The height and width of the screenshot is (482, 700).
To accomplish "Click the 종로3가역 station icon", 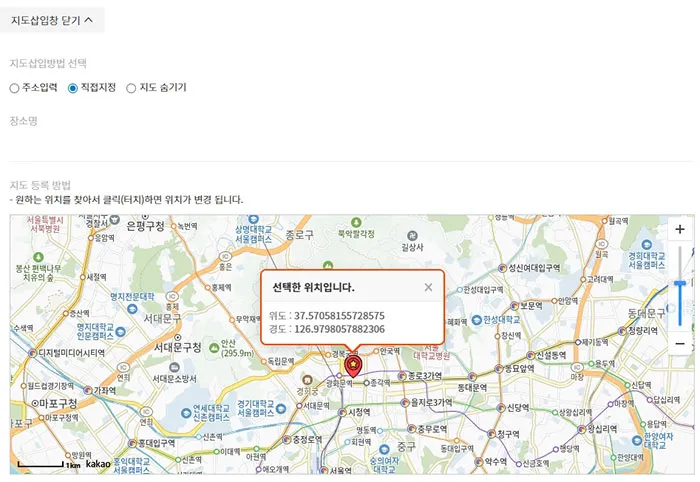I will click(402, 376).
